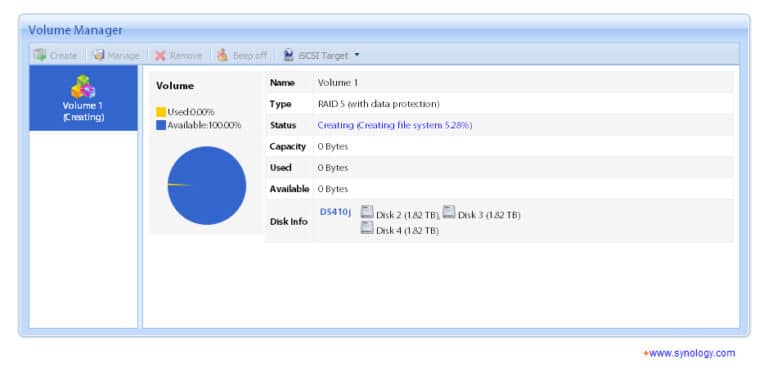Click the red Remove X icon

tap(160, 55)
